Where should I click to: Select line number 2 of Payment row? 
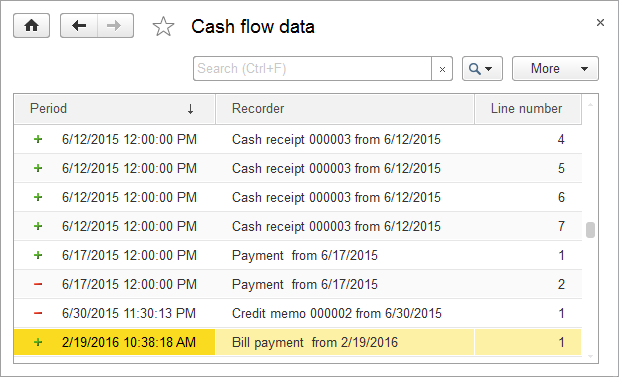click(x=561, y=284)
